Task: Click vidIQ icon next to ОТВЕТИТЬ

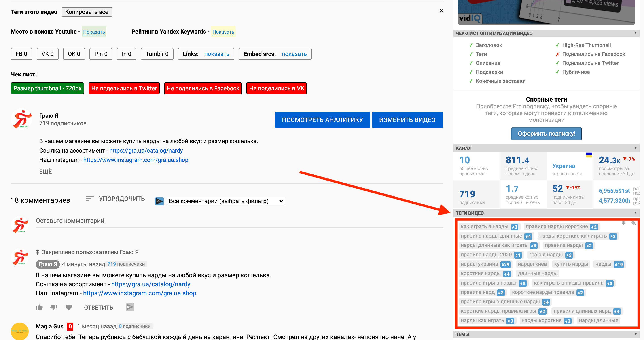Action: click(130, 307)
